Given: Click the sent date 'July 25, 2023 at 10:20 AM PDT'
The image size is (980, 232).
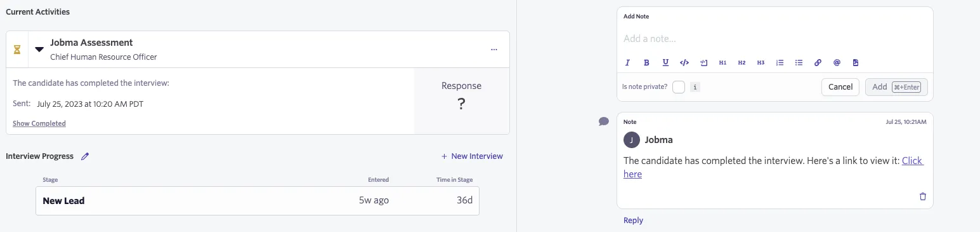Looking at the screenshot, I should pos(90,104).
